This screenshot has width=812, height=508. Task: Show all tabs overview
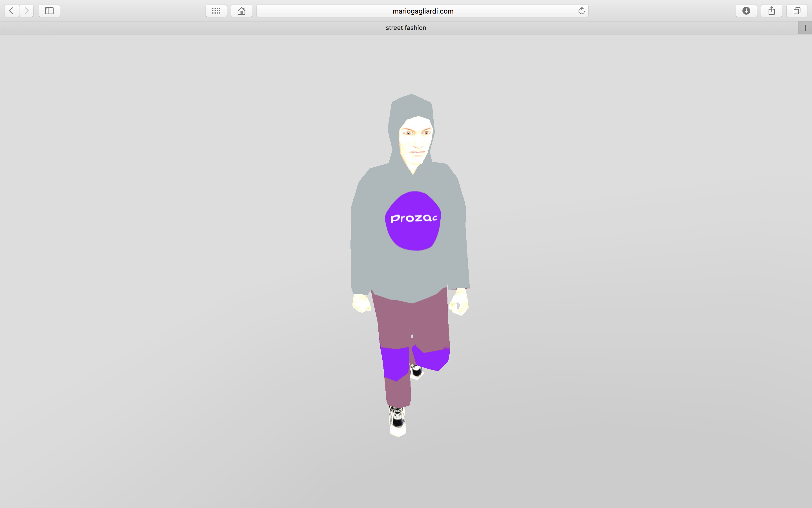797,11
